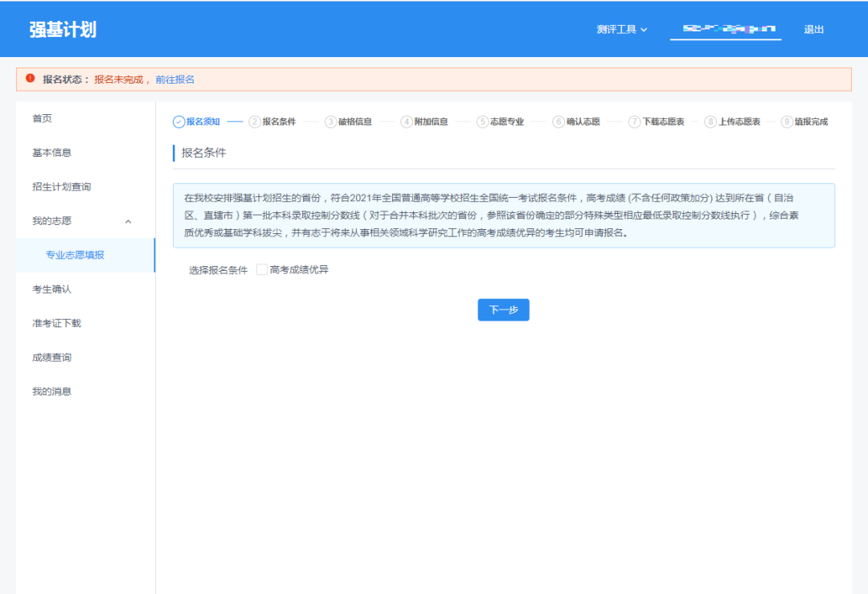Click the 附加信息 step circle

pyautogui.click(x=407, y=121)
